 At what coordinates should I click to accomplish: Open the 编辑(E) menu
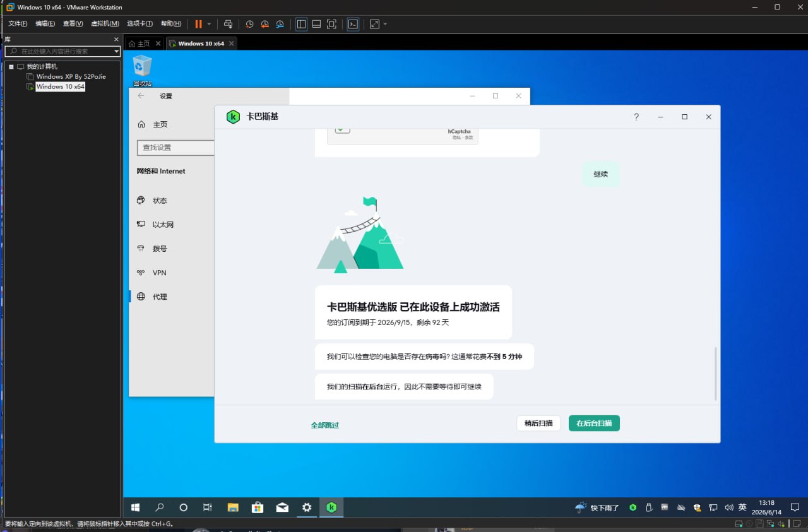tap(45, 24)
